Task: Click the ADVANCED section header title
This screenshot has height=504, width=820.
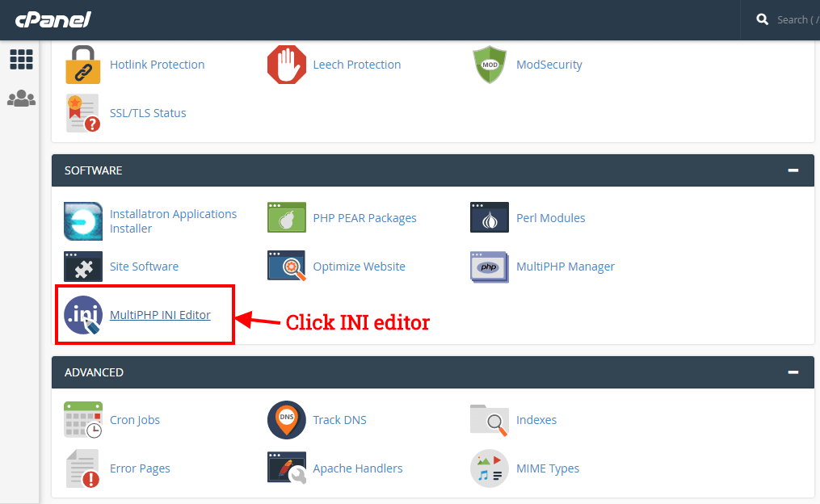Action: pyautogui.click(x=95, y=372)
